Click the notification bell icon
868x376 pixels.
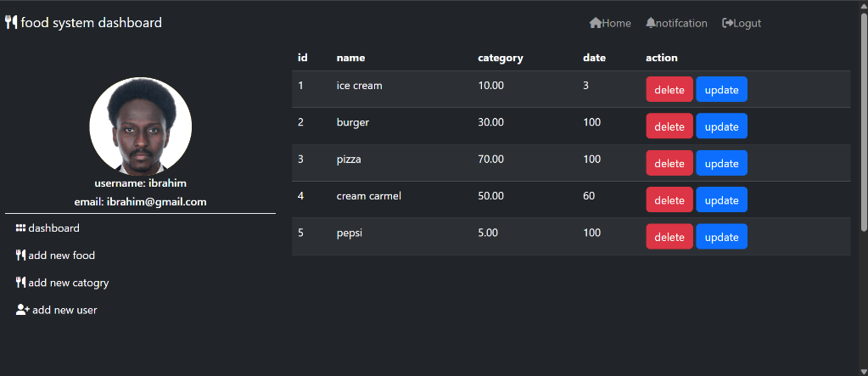click(x=651, y=23)
